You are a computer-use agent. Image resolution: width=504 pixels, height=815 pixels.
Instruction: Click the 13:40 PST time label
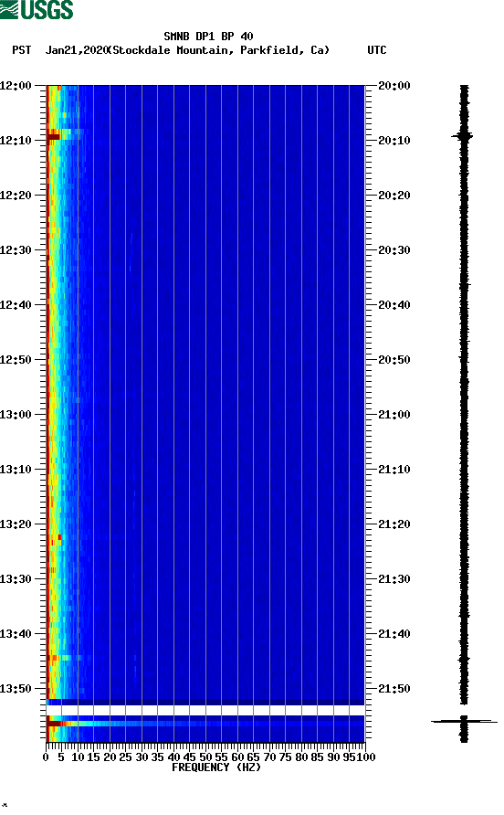[16, 633]
